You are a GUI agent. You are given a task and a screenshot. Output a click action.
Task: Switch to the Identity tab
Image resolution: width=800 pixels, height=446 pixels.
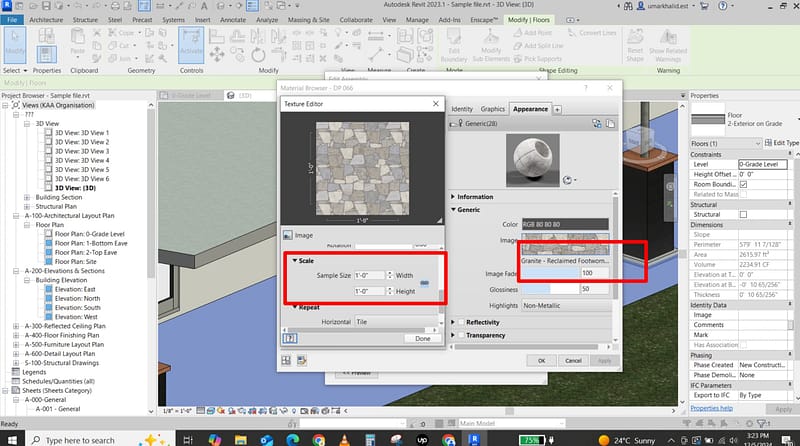click(x=462, y=108)
